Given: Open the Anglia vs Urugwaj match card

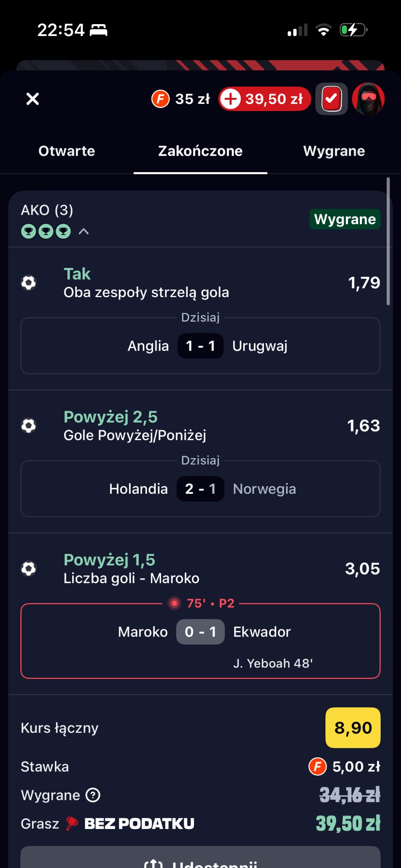Looking at the screenshot, I should (x=200, y=346).
